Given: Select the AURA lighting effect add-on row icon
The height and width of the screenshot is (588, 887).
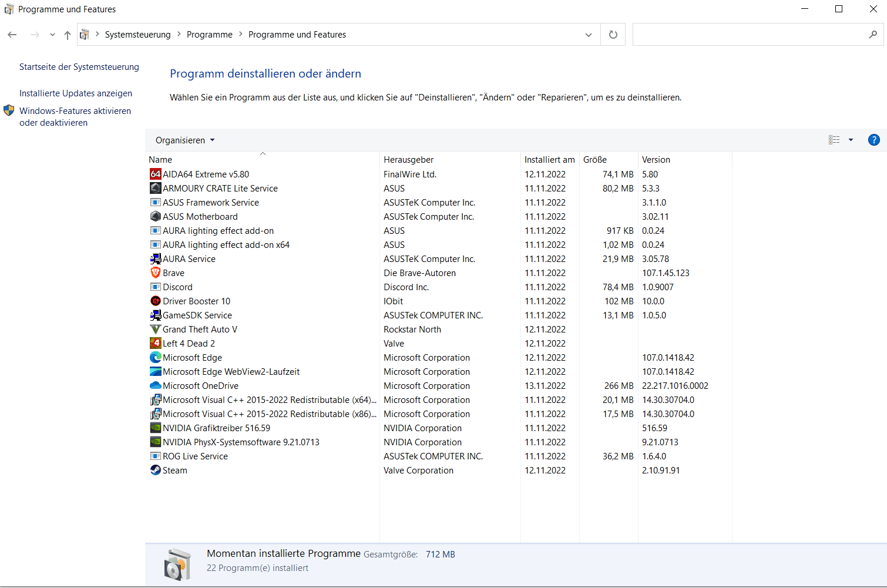Looking at the screenshot, I should 156,230.
